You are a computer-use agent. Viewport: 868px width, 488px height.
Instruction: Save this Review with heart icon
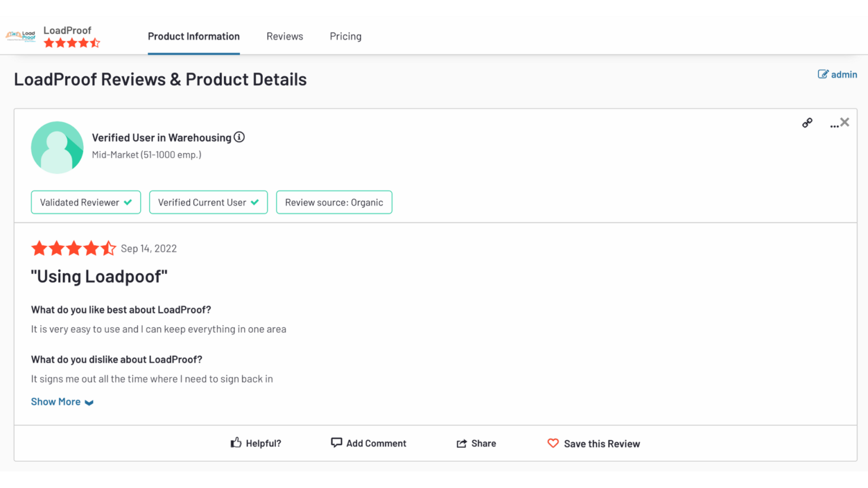point(594,443)
